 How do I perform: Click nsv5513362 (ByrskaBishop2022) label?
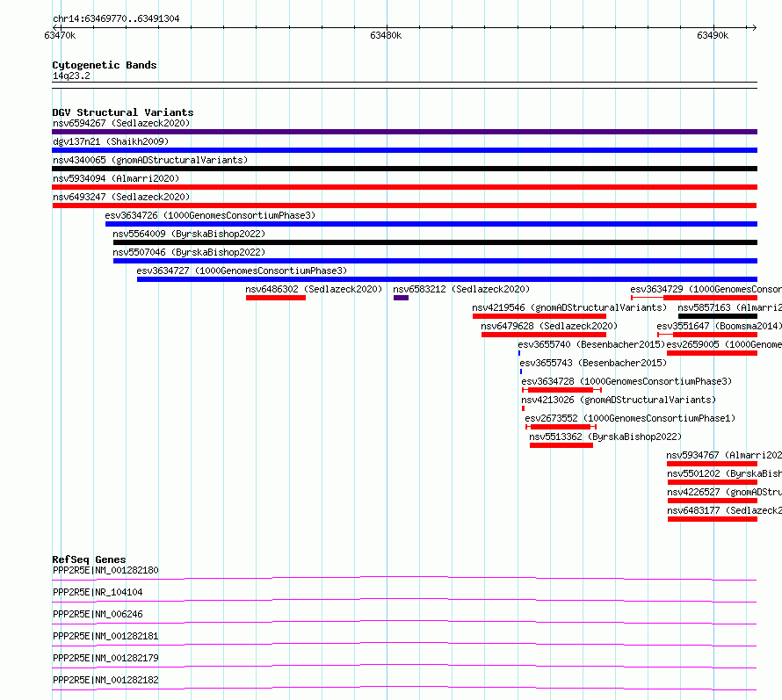click(x=605, y=437)
